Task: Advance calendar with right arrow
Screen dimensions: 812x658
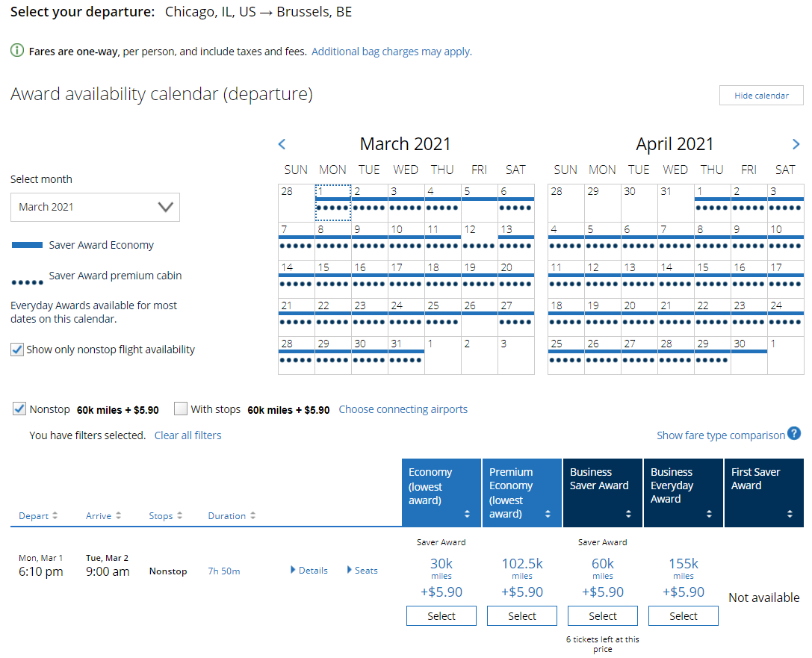Action: click(796, 145)
